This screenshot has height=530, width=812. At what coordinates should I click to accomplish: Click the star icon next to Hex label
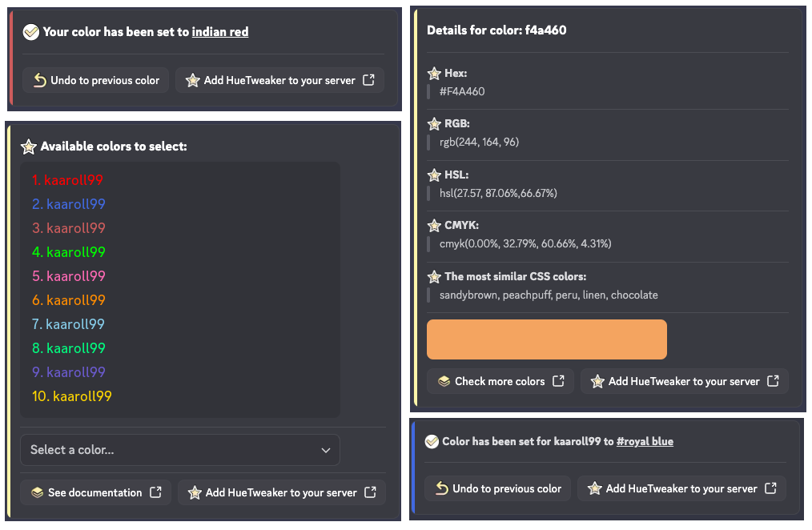tap(434, 74)
